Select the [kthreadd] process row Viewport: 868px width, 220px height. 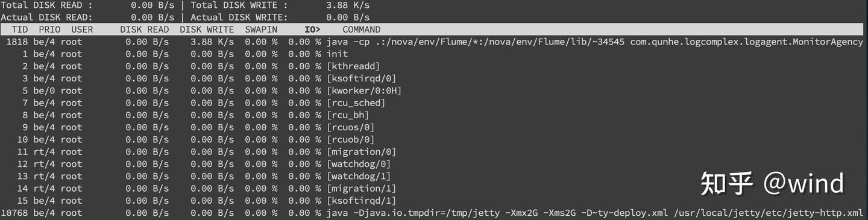434,66
